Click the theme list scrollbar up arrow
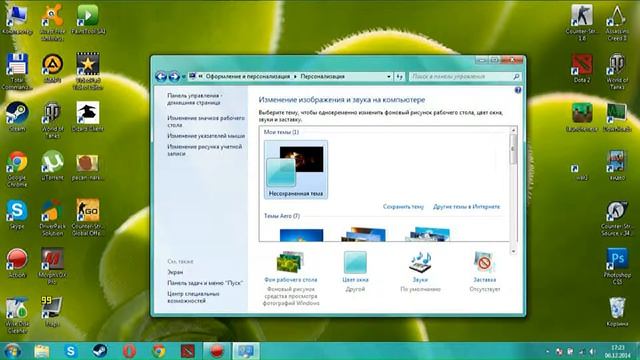Viewport: 640px width, 360px height. [513, 130]
